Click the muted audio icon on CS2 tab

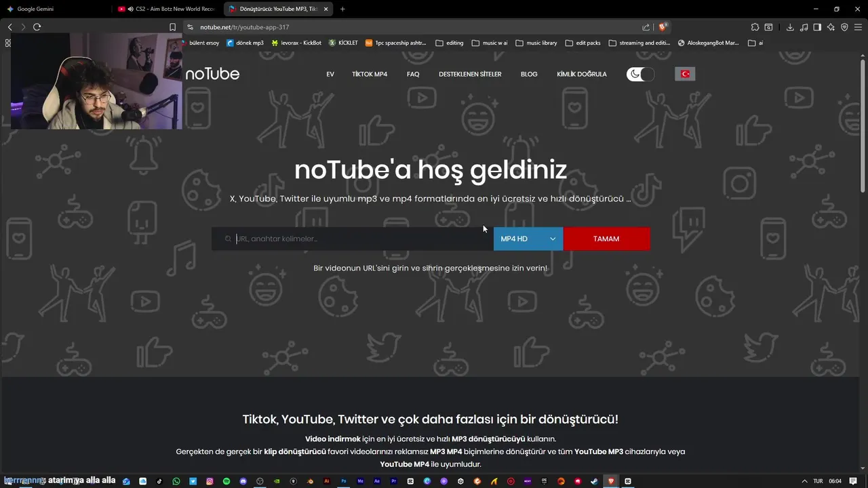coord(130,9)
